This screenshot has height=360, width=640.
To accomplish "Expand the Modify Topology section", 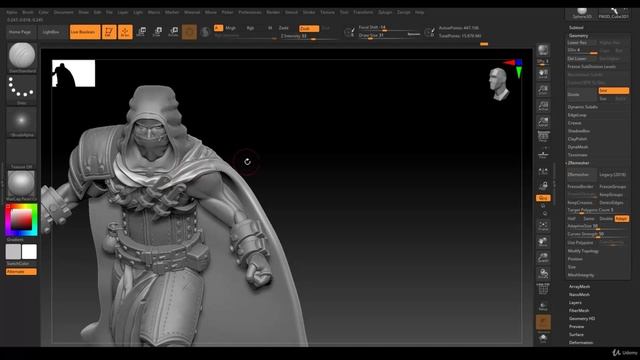I will 583,251.
